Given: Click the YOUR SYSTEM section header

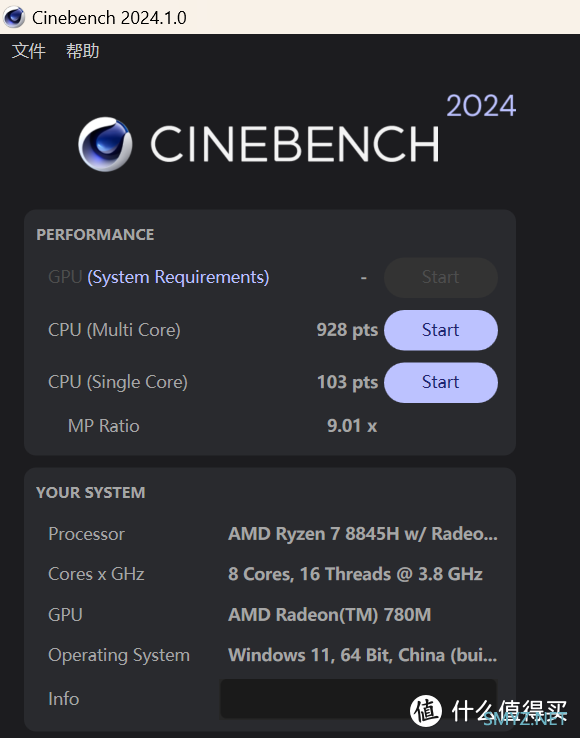Looking at the screenshot, I should 91,493.
